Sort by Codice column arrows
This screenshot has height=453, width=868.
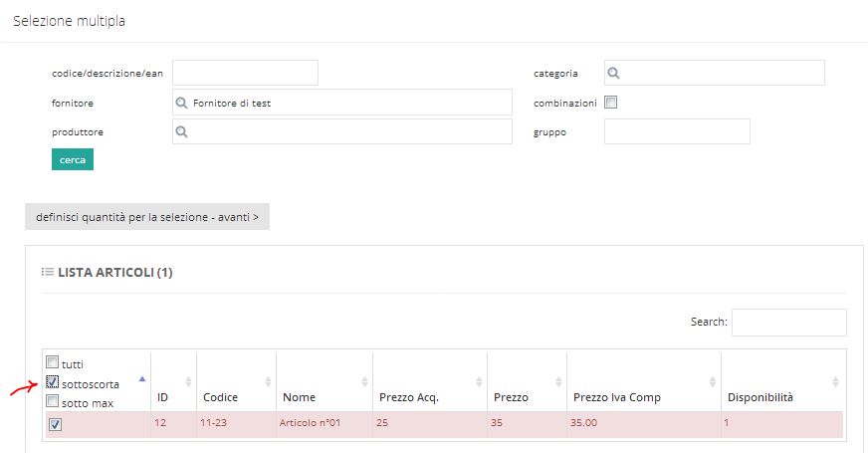tap(268, 381)
